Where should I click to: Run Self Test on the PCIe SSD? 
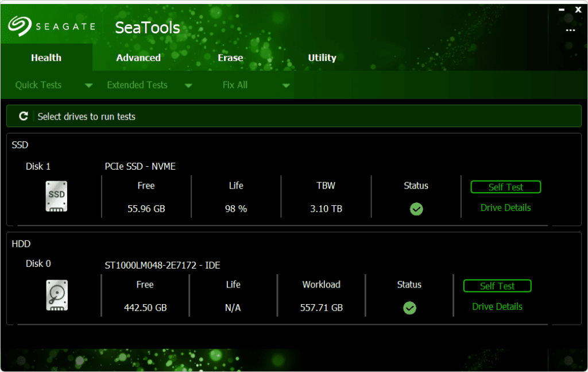pos(505,187)
